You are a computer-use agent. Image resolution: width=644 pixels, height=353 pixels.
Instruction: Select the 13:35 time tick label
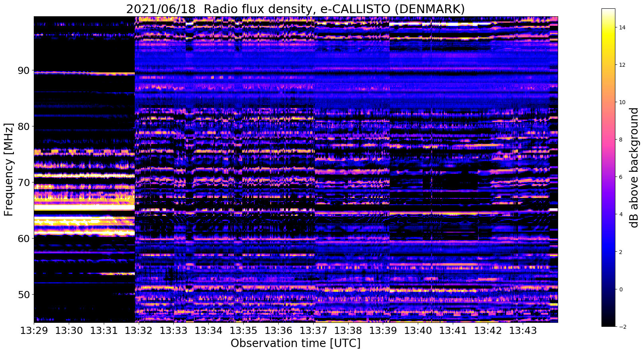coord(243,331)
